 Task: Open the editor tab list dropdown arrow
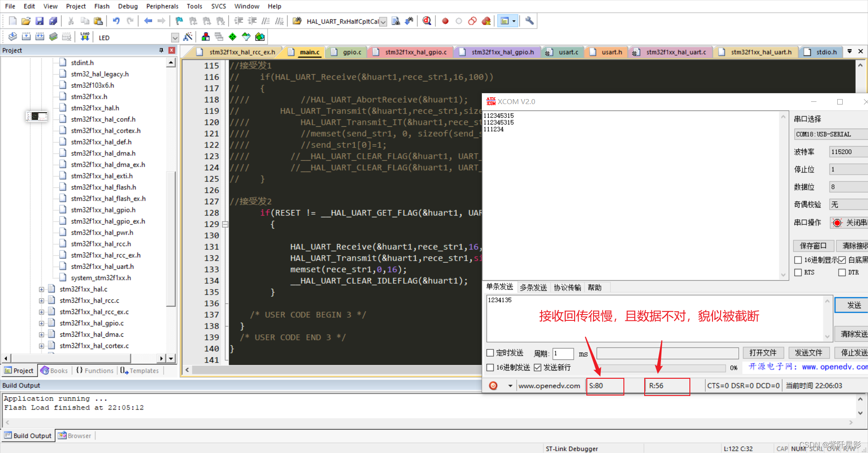pos(849,51)
